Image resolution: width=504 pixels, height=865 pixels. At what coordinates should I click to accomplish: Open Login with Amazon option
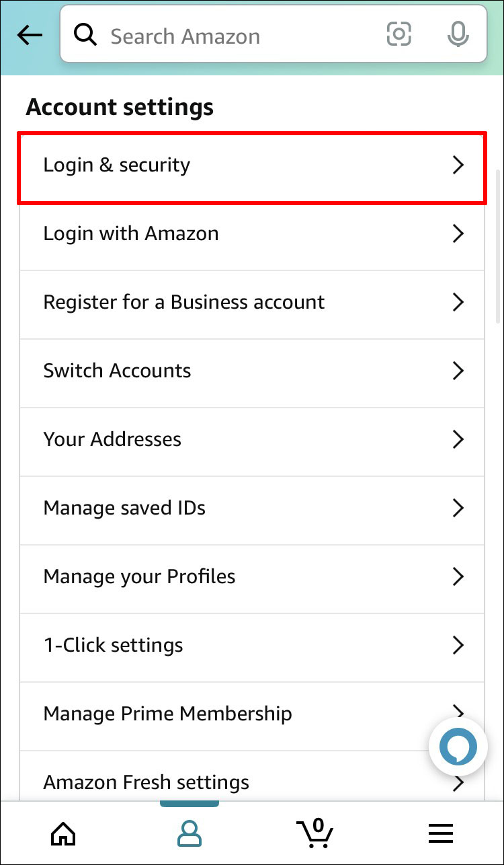(251, 234)
